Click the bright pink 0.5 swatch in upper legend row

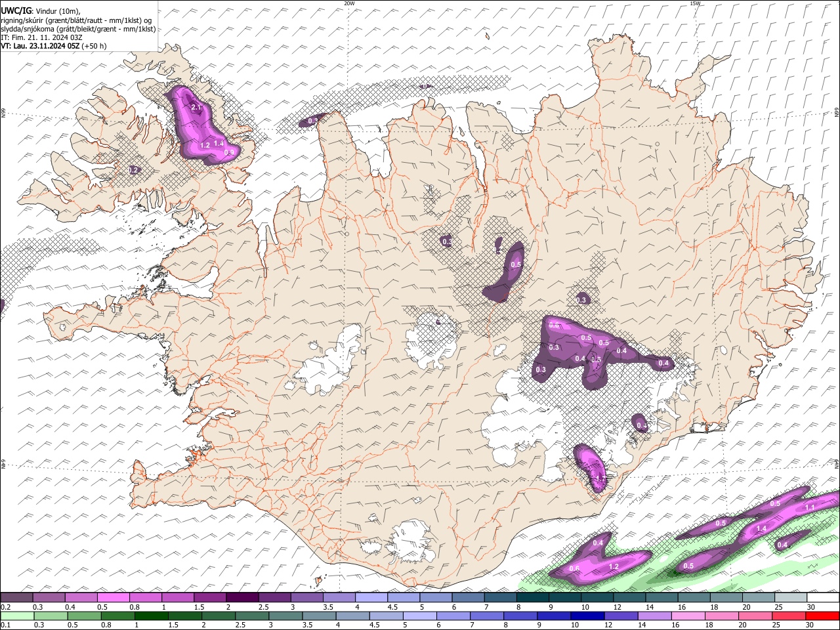114,597
